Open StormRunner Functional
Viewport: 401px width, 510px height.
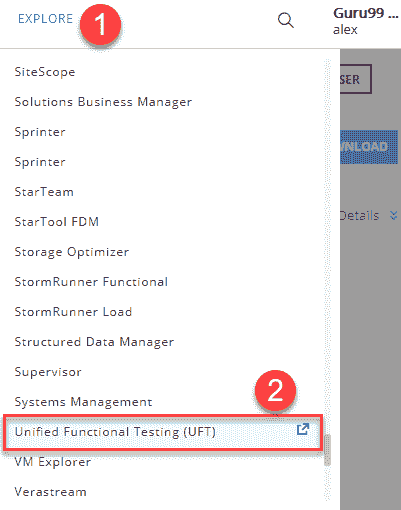(x=91, y=282)
